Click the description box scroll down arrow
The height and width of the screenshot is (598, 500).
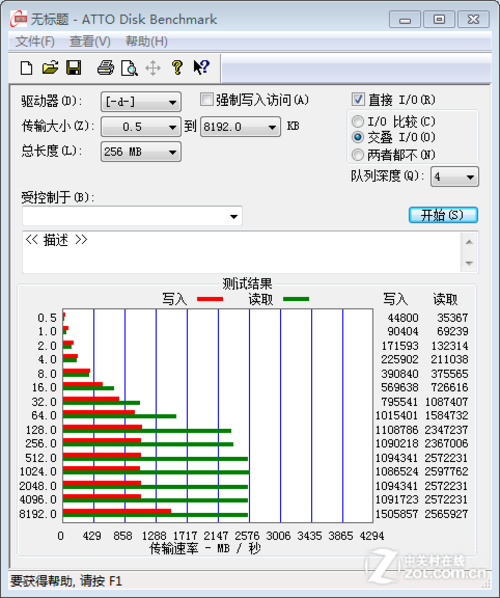point(469,263)
